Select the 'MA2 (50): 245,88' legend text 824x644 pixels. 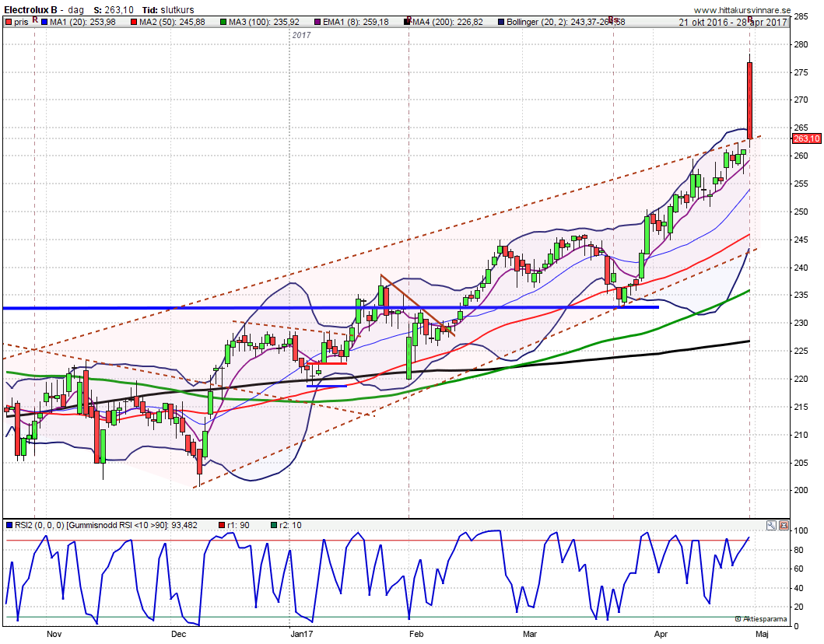tap(173, 22)
